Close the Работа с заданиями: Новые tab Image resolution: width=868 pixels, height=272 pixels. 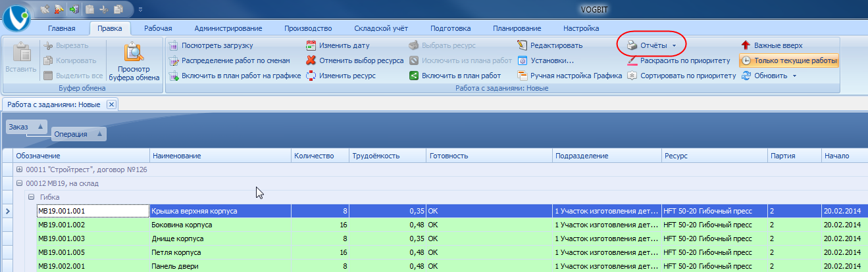pos(111,104)
